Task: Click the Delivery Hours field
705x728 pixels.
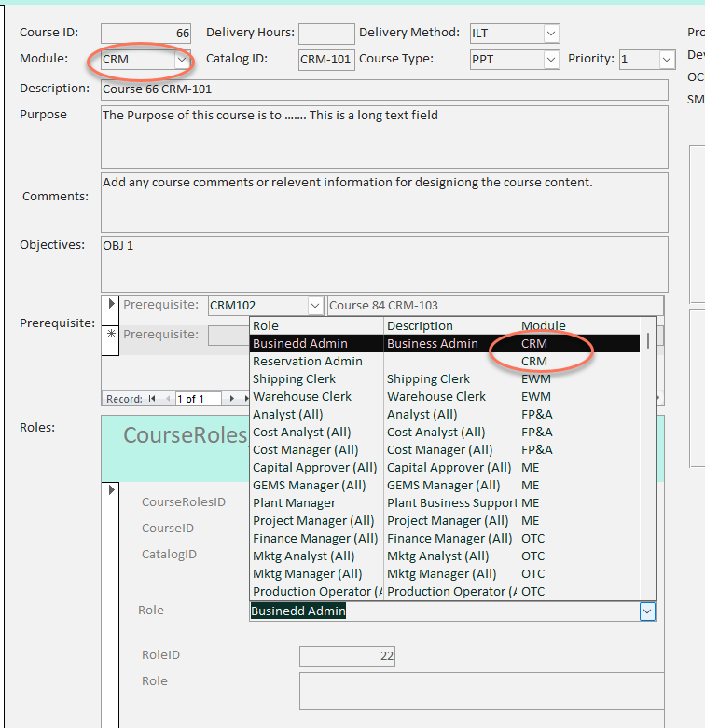Action: coord(326,34)
